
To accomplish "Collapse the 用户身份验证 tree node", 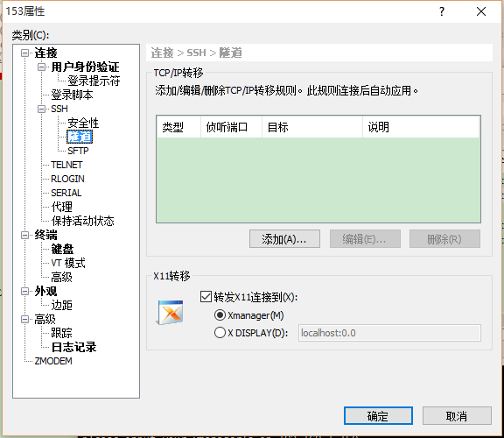I will point(41,67).
